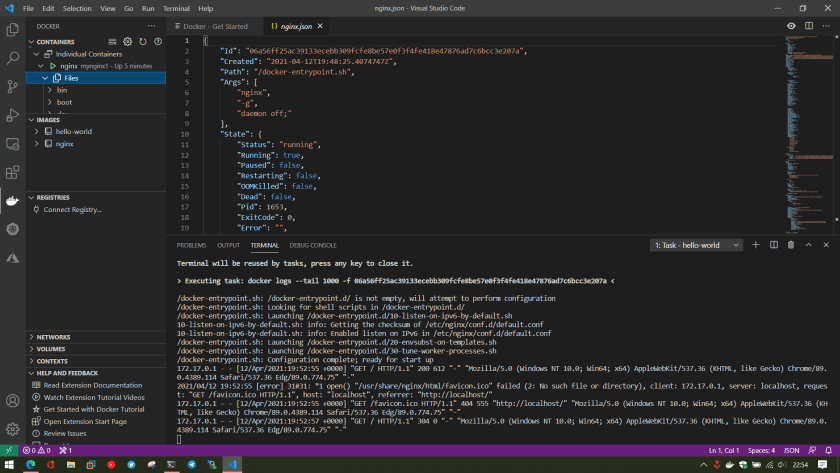Switch to PROBLEMS panel tab
840x473 pixels.
click(x=191, y=245)
